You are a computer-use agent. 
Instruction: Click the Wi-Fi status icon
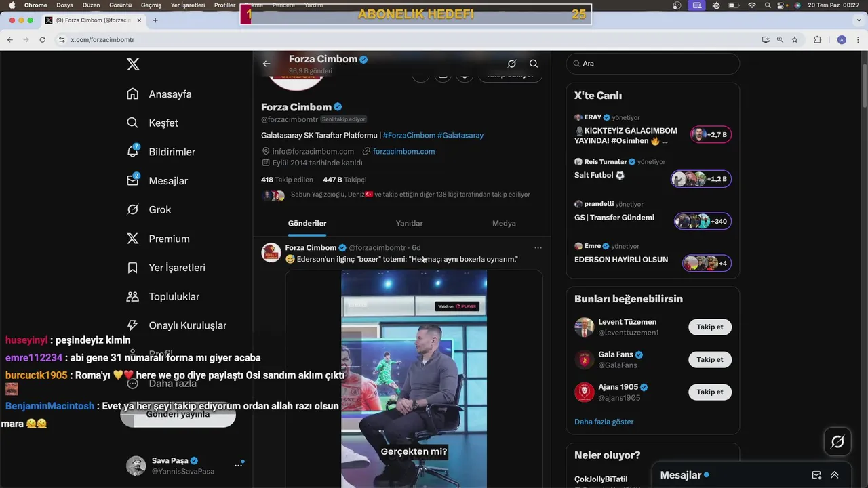tap(751, 5)
